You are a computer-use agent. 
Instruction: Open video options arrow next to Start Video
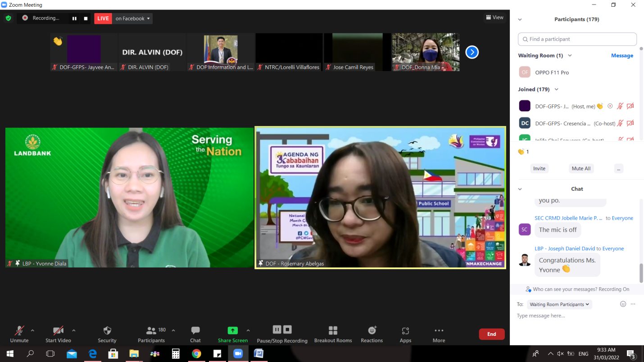74,330
